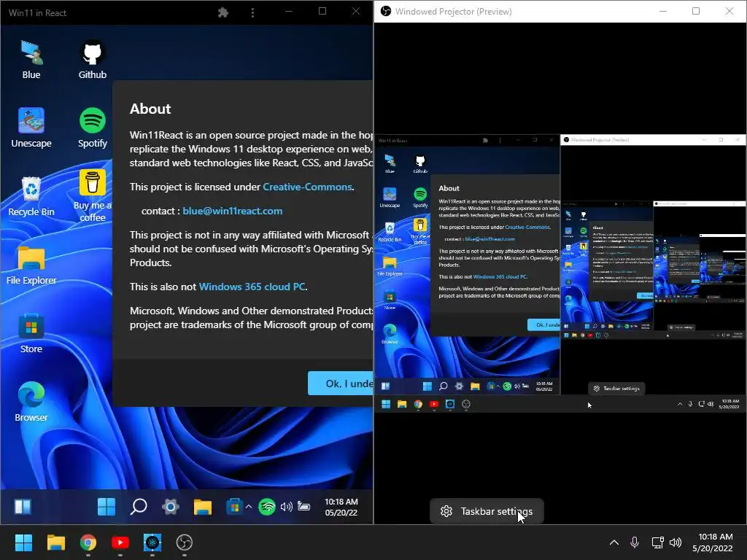The width and height of the screenshot is (747, 560).
Task: Open File Explorer on host taskbar
Action: tap(55, 542)
